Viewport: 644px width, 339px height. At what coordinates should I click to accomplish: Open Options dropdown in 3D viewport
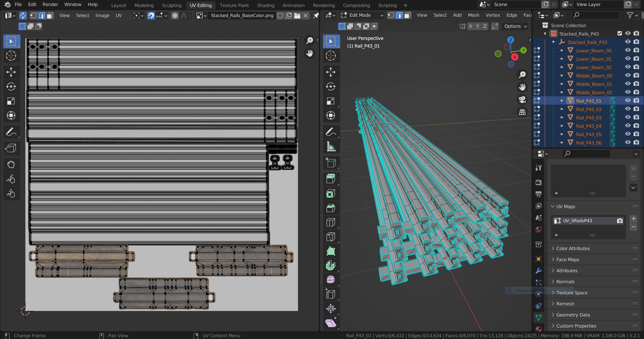[x=515, y=26]
